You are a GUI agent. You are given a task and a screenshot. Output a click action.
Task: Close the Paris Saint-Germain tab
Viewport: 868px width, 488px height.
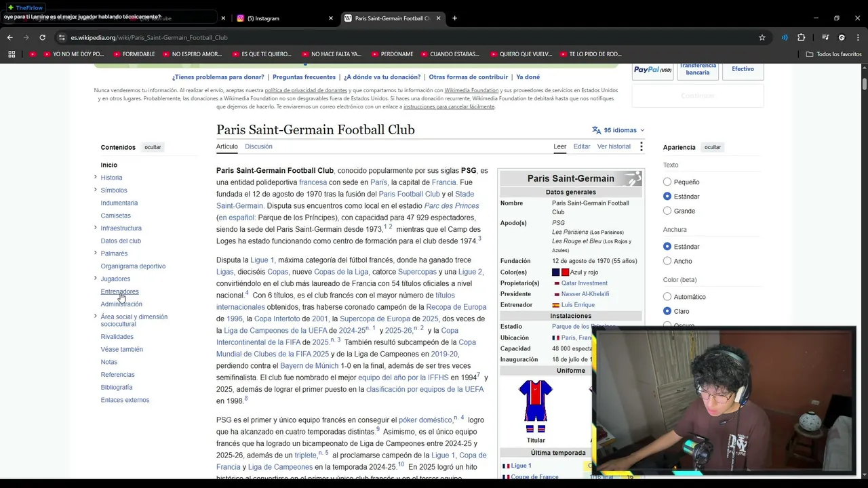[x=438, y=18]
